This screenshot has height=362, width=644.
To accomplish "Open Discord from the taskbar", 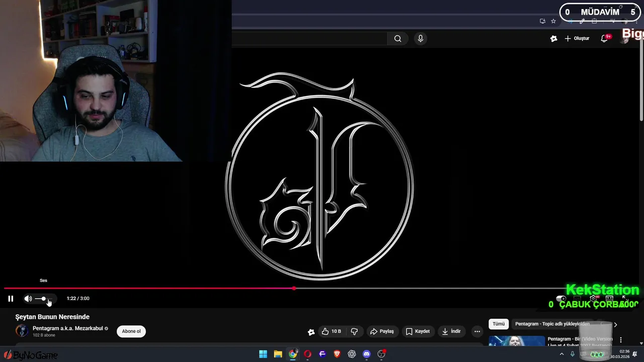I will click(x=367, y=354).
